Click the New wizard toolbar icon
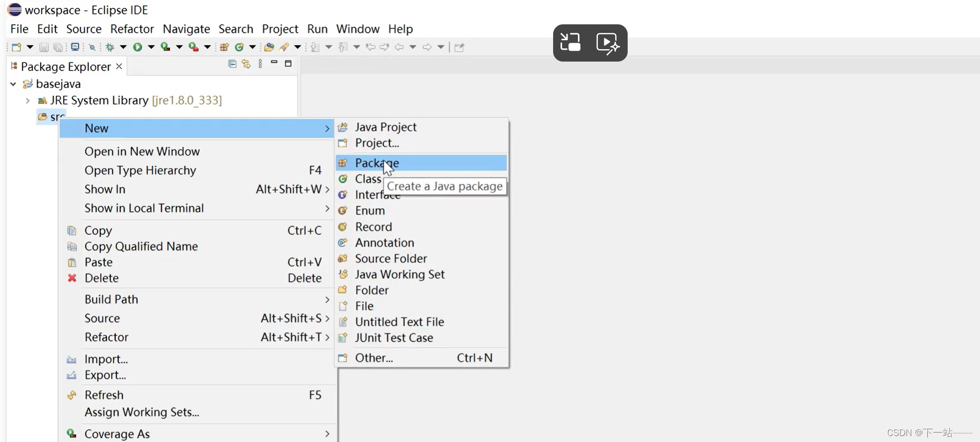The width and height of the screenshot is (980, 442). click(16, 47)
